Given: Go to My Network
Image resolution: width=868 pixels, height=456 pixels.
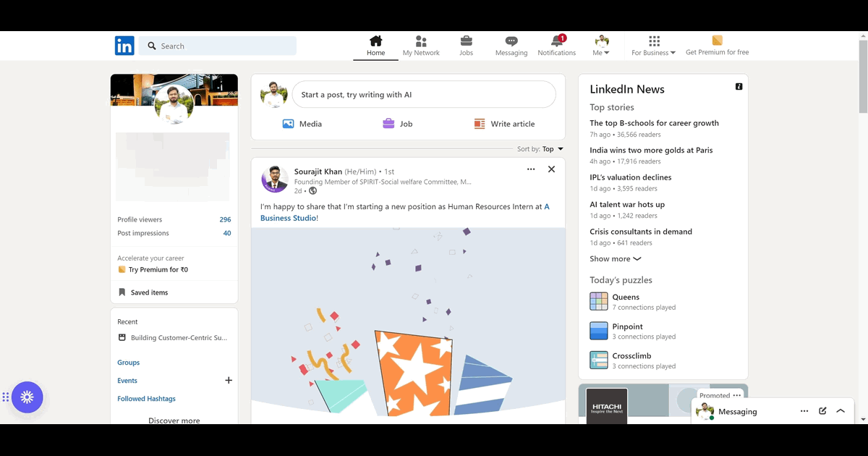Looking at the screenshot, I should pos(421,46).
